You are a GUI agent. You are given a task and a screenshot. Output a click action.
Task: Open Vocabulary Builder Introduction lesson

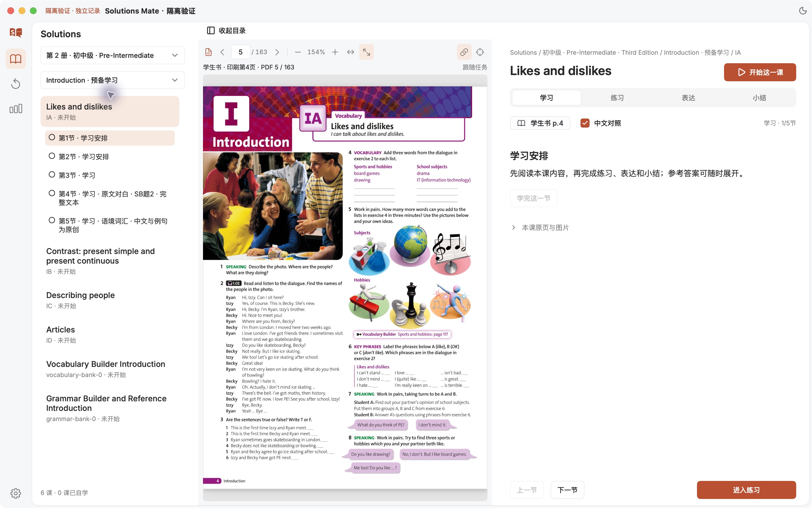pos(110,369)
